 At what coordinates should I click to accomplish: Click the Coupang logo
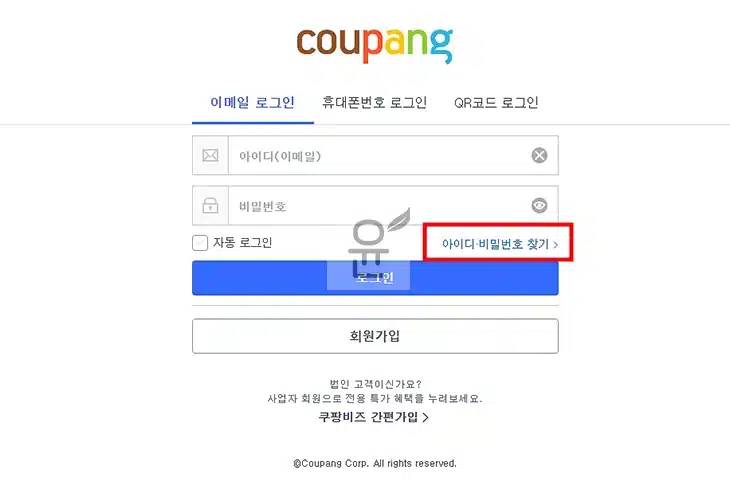click(375, 45)
